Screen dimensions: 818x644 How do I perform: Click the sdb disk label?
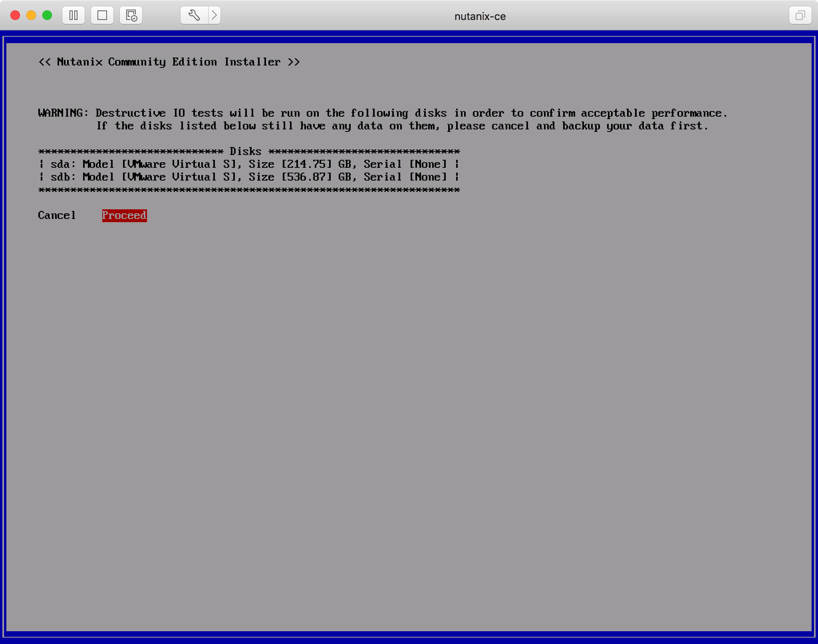tap(60, 177)
